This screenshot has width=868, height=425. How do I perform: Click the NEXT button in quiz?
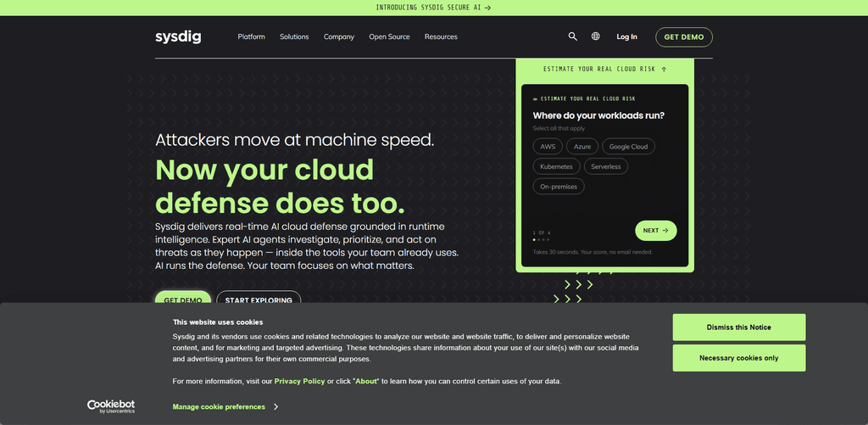[x=656, y=231]
